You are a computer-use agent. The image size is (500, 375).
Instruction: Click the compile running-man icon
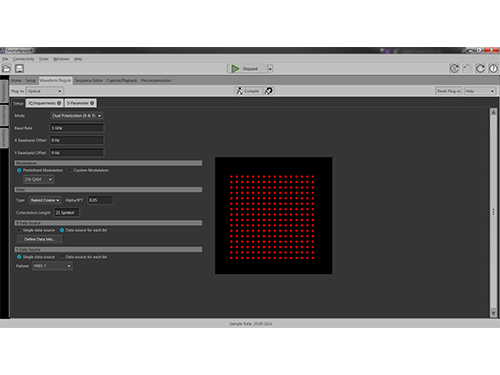coord(239,91)
